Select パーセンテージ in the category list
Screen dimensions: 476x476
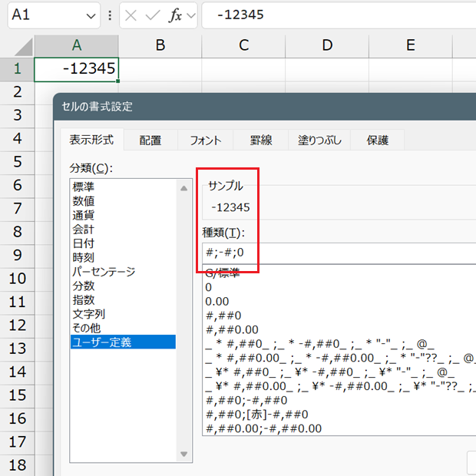point(104,271)
